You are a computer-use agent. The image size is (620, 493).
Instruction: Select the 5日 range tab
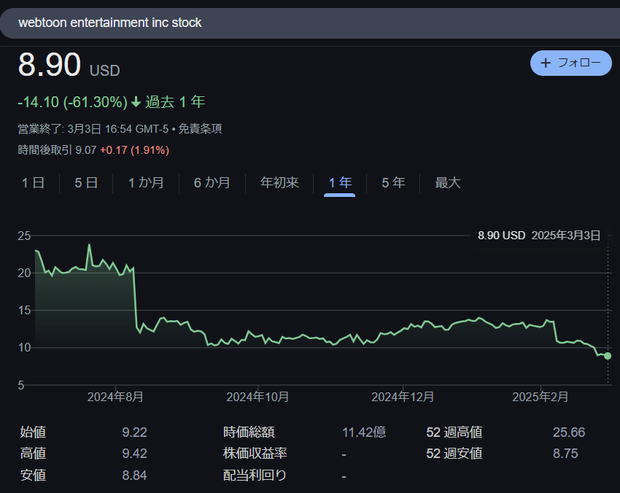[x=86, y=183]
